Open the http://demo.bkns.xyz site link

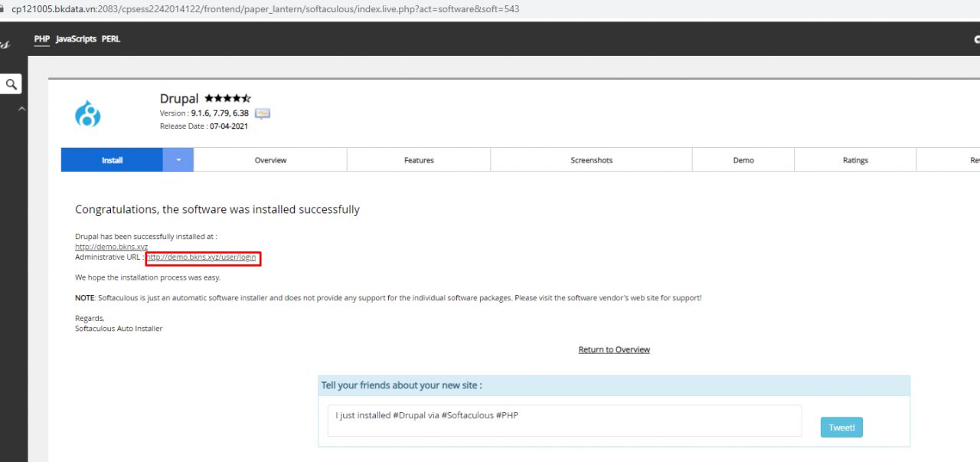point(111,247)
